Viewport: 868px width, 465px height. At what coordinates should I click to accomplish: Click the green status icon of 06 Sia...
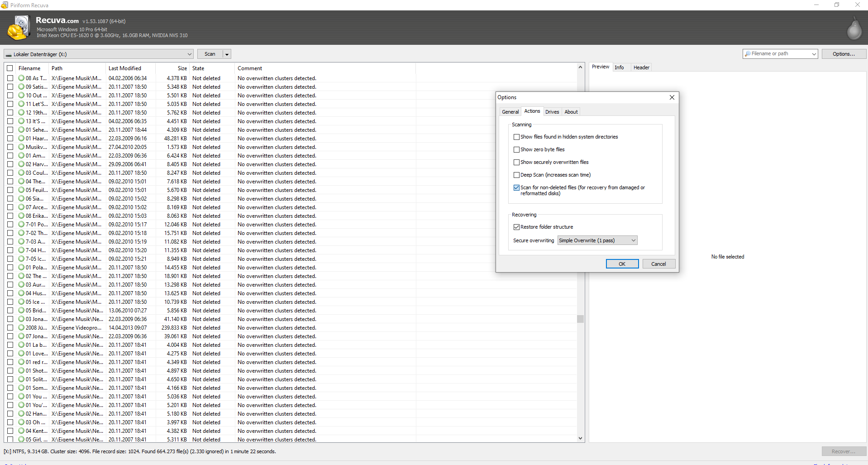[x=21, y=199]
